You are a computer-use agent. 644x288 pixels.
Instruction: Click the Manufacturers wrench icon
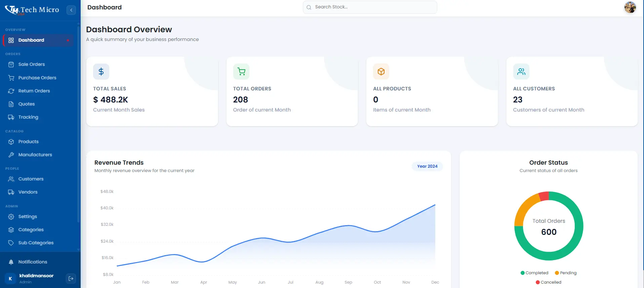(x=11, y=155)
